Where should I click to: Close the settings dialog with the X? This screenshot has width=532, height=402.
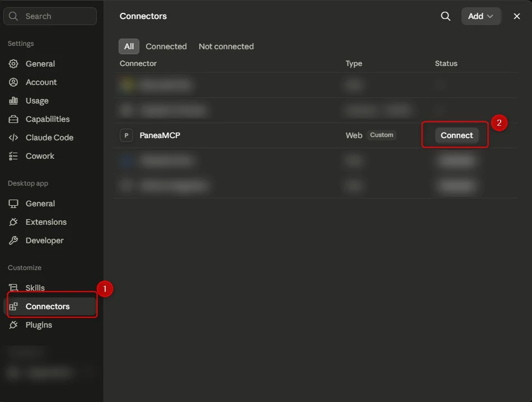(x=517, y=16)
